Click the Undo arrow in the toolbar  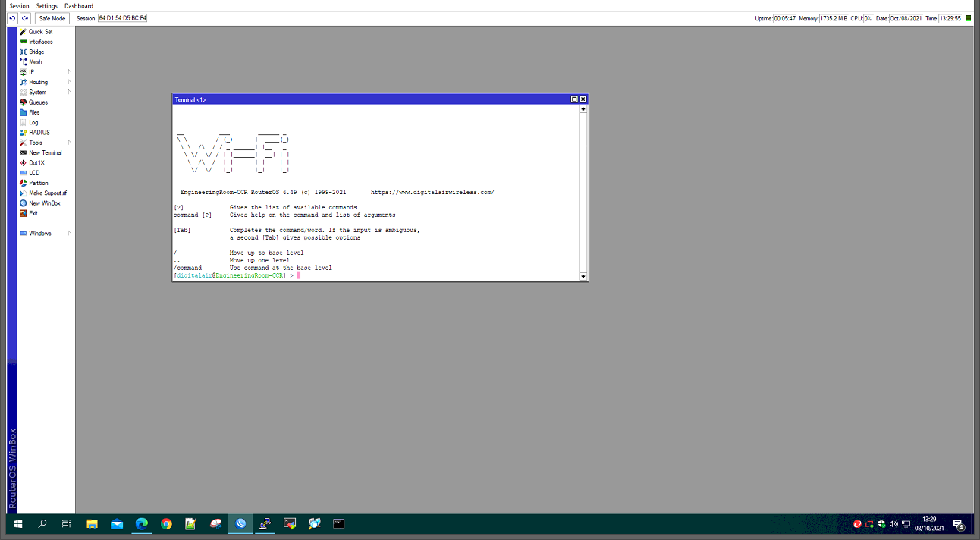12,18
